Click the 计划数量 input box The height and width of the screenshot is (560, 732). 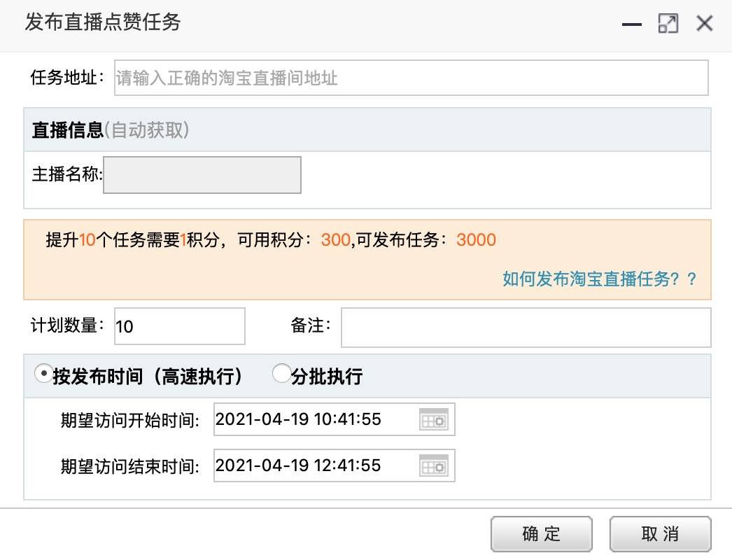[180, 326]
